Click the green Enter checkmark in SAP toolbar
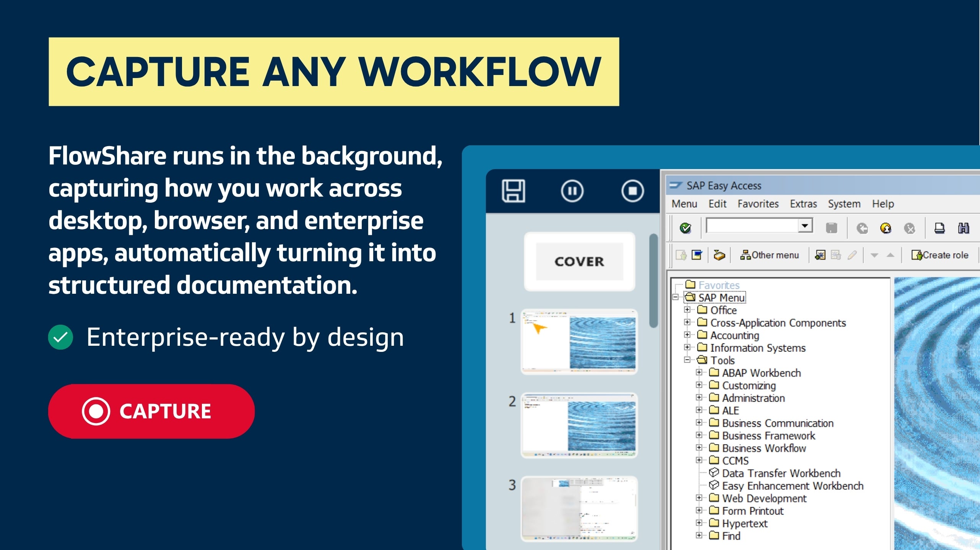Viewport: 980px width, 550px height. coord(685,228)
